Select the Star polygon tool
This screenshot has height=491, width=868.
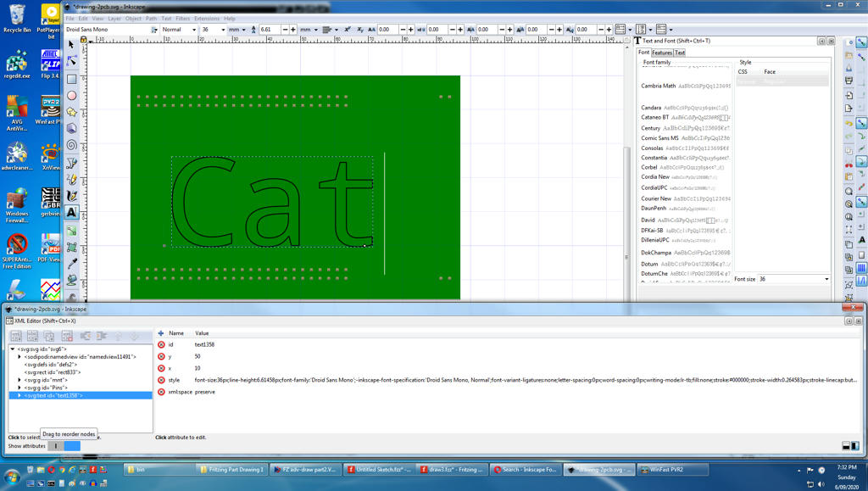pos(71,111)
